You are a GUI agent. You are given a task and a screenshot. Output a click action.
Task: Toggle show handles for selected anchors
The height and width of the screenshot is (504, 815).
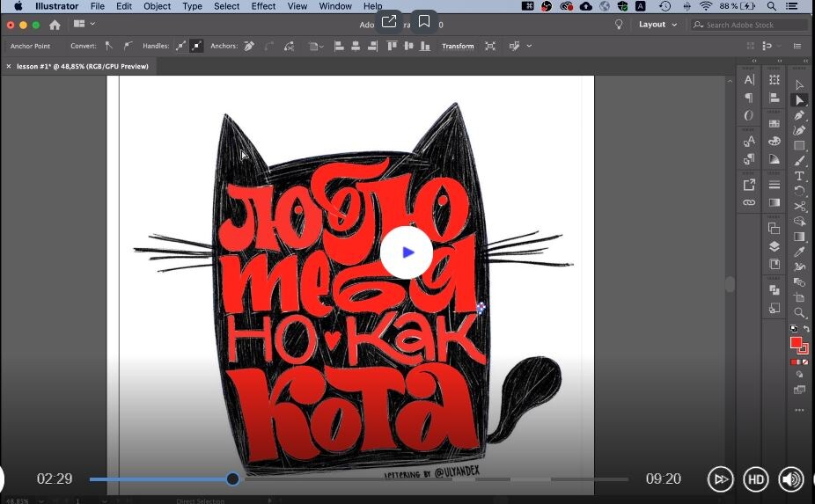coord(181,46)
